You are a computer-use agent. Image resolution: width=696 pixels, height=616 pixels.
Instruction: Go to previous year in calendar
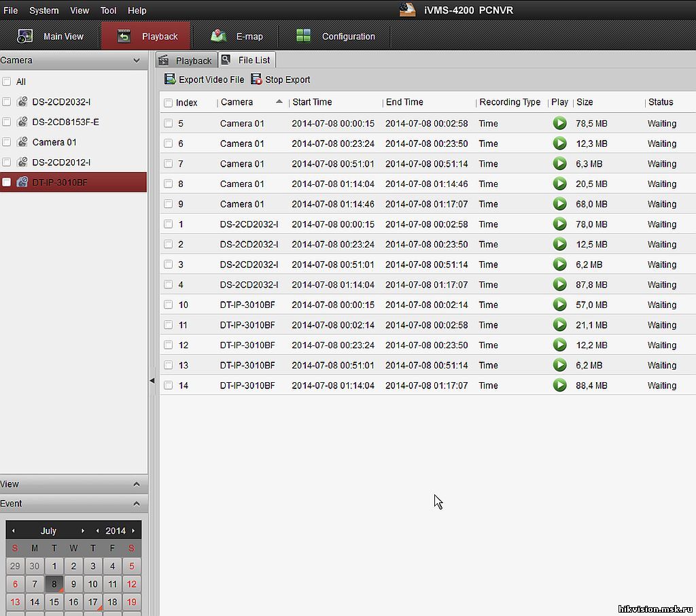click(x=98, y=531)
